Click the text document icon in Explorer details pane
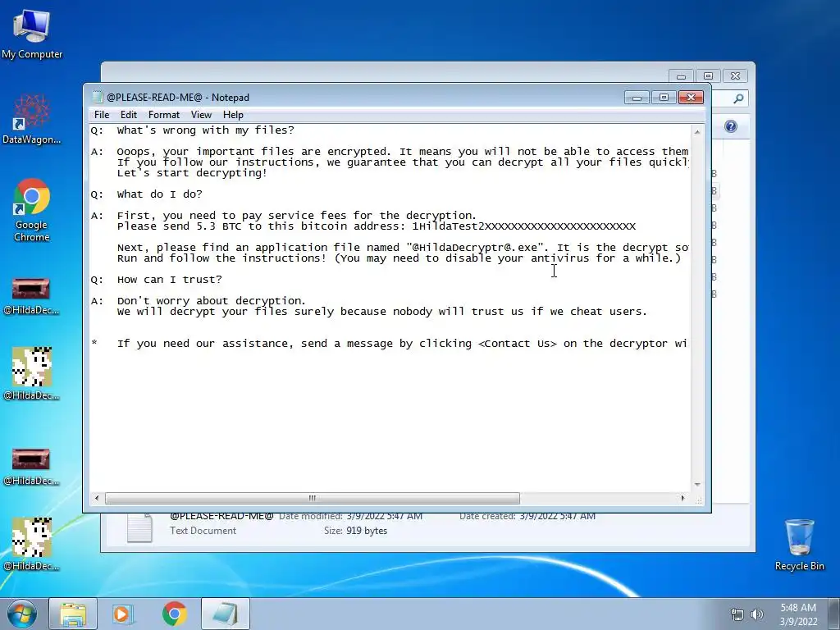The width and height of the screenshot is (840, 630). coord(139,527)
